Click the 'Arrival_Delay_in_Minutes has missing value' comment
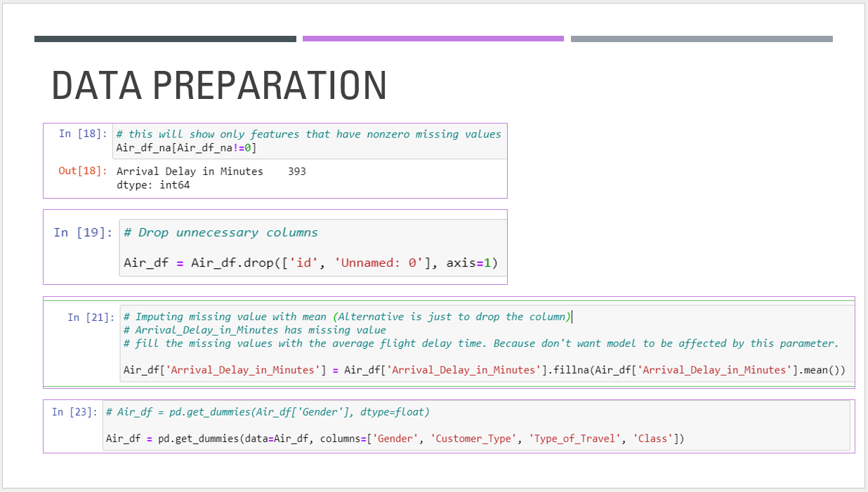Image resolution: width=868 pixels, height=492 pixels. click(254, 330)
